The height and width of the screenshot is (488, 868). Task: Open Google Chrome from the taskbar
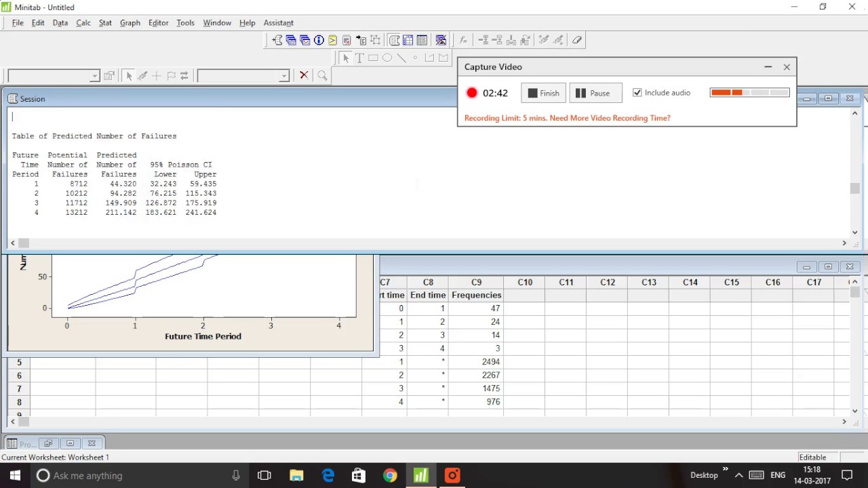pos(389,475)
